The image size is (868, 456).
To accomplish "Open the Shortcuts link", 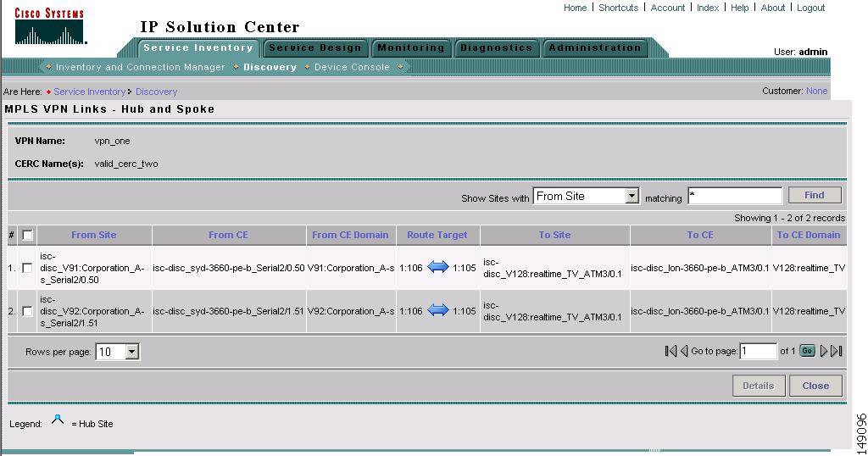I will click(x=618, y=8).
